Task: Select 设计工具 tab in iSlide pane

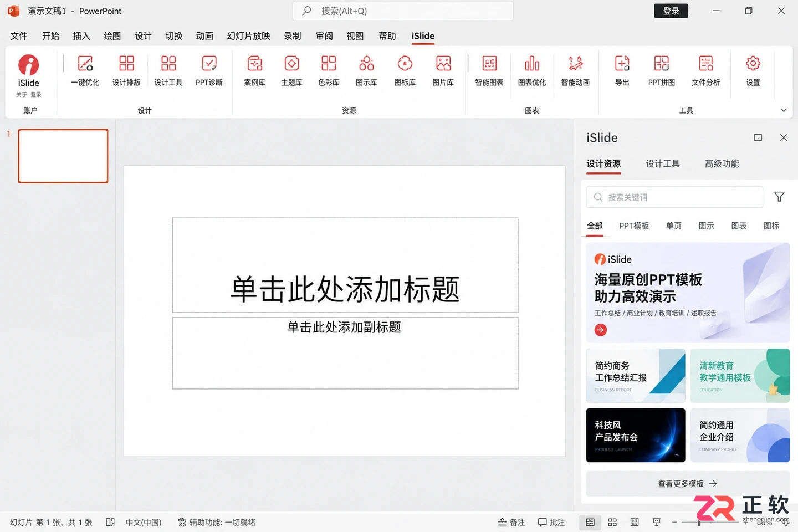Action: click(663, 163)
